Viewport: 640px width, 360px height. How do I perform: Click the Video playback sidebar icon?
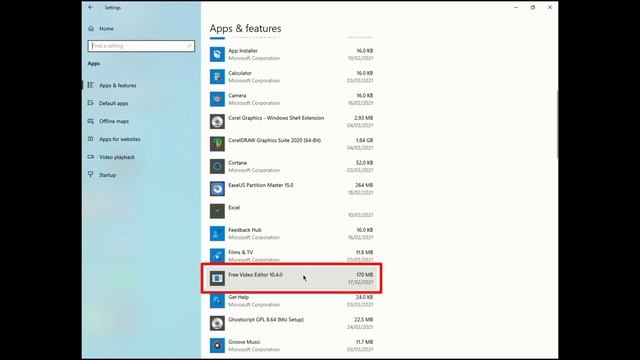click(91, 157)
